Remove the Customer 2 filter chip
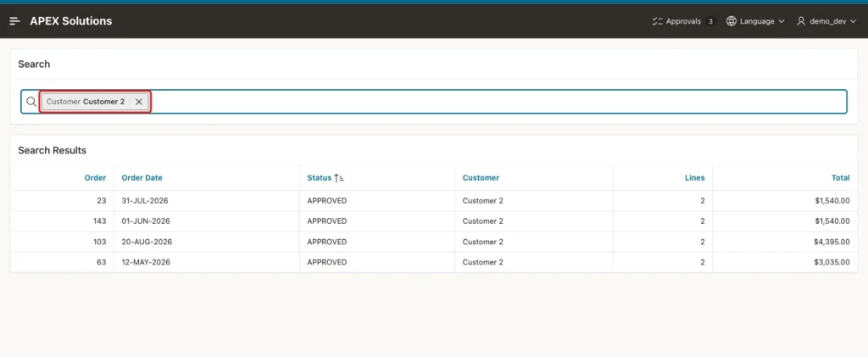 (139, 102)
